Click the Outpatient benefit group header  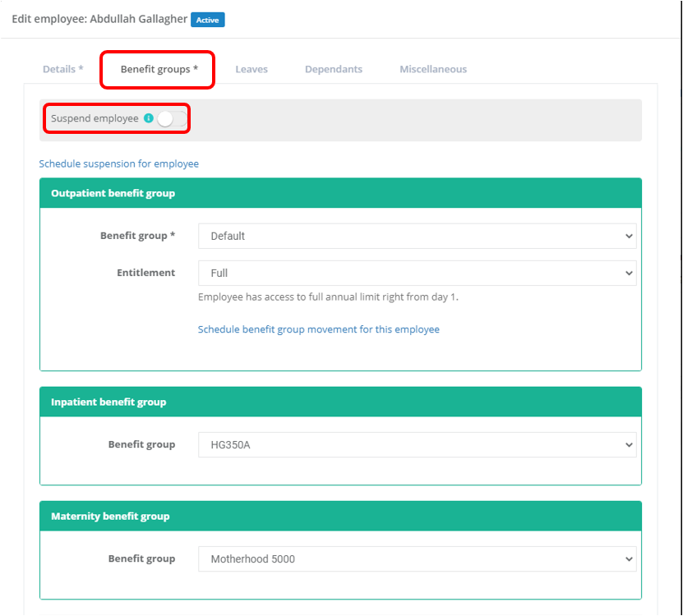point(113,194)
